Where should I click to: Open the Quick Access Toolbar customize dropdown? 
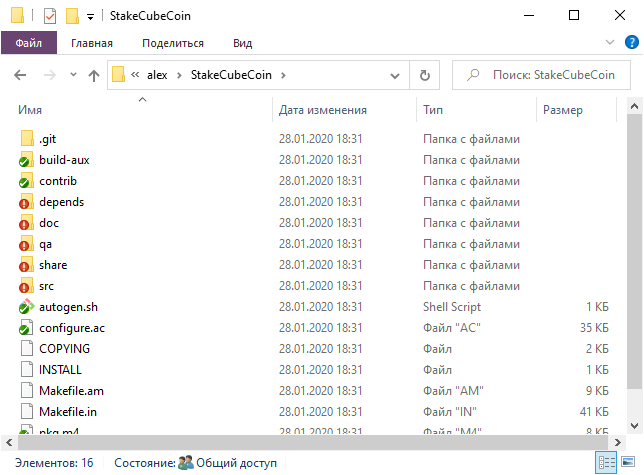[90, 17]
